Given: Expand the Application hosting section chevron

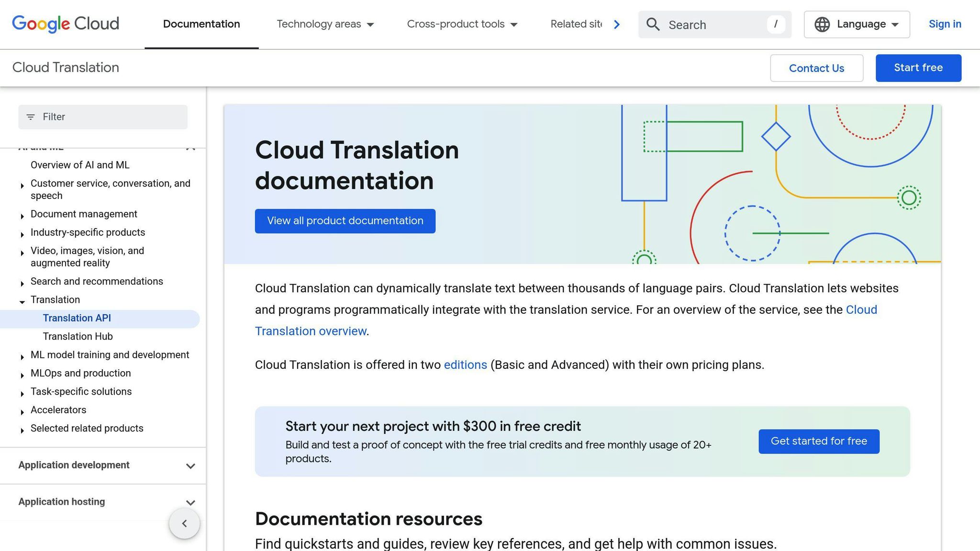Looking at the screenshot, I should [190, 503].
